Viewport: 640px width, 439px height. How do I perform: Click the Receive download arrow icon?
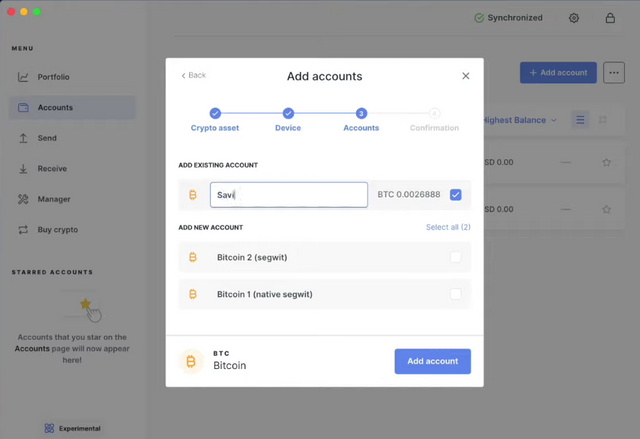(x=23, y=169)
